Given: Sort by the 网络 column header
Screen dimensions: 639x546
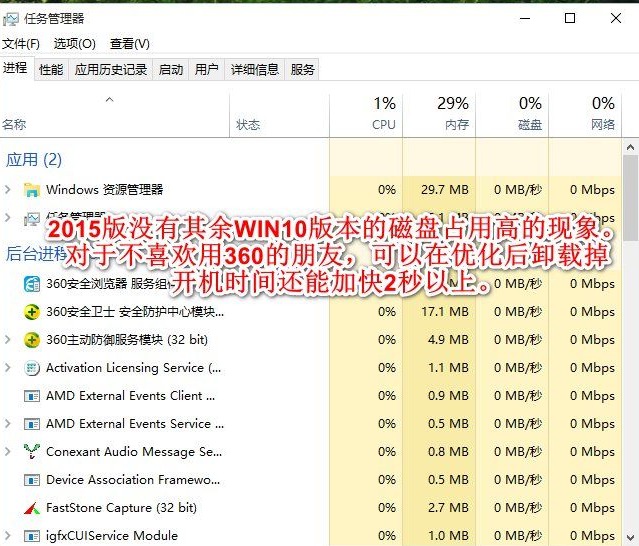Looking at the screenshot, I should pos(585,115).
